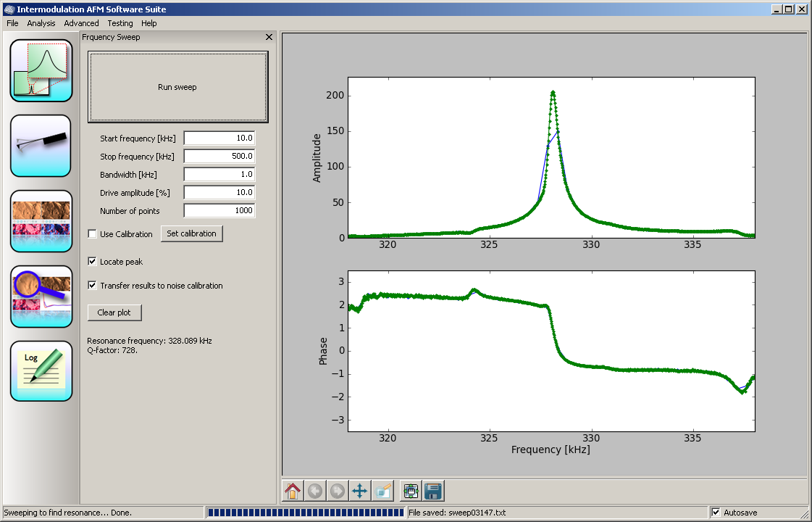Viewport: 812px width, 522px height.
Task: Open the subplot configuration tool
Action: coord(411,491)
